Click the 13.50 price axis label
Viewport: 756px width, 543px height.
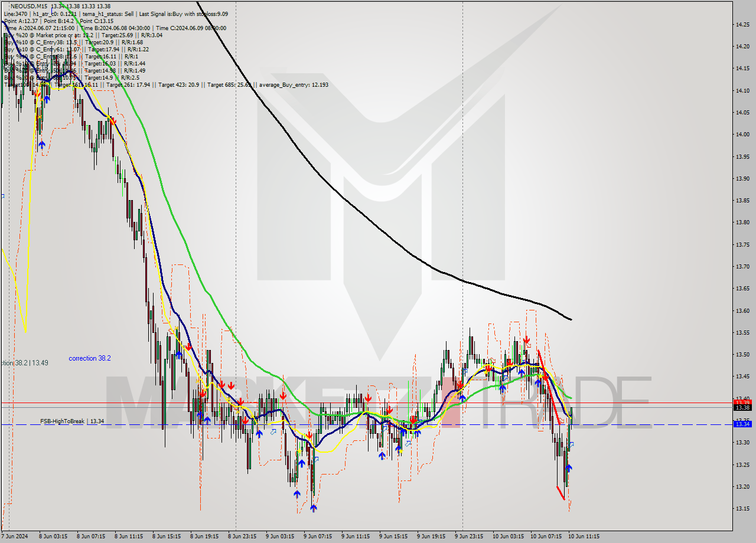point(742,355)
